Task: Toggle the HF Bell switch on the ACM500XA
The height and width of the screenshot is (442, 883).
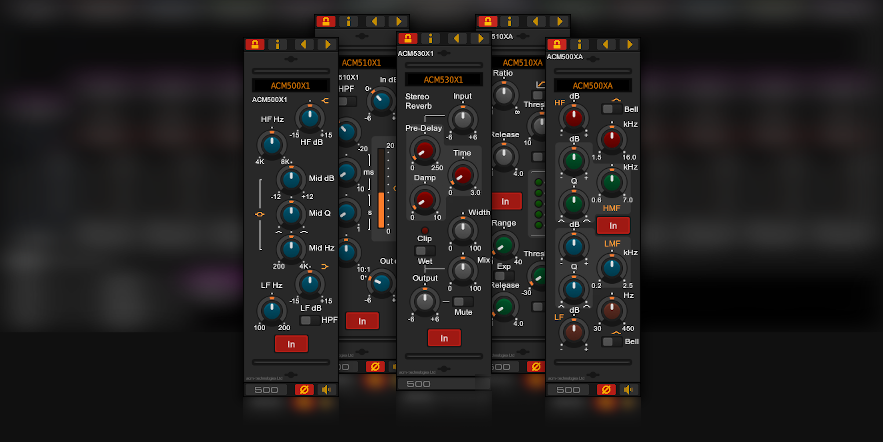Action: click(608, 109)
